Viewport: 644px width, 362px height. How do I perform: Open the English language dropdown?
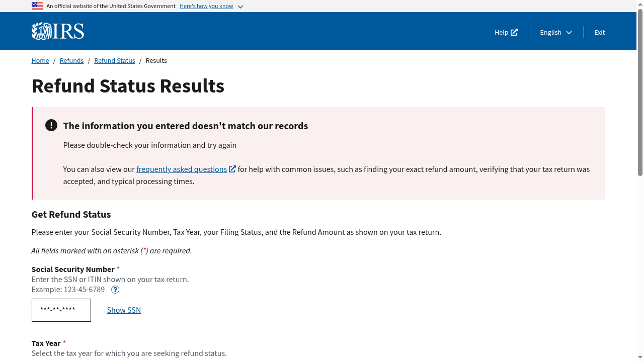tap(556, 32)
